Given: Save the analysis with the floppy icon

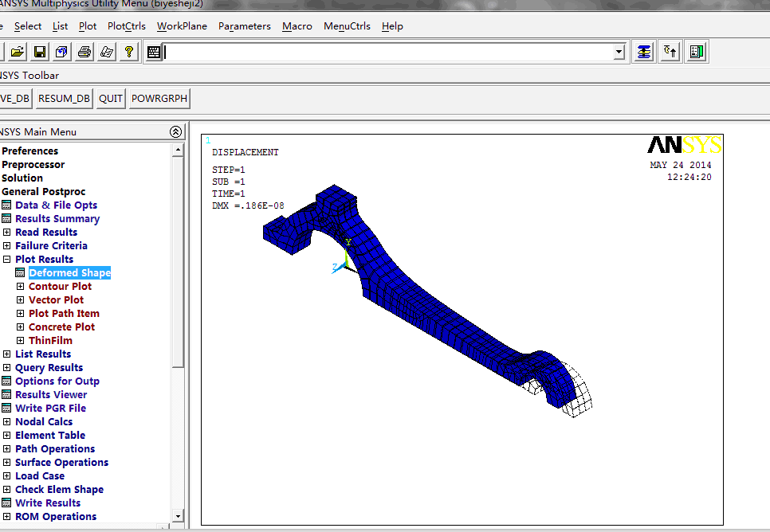Looking at the screenshot, I should [40, 52].
